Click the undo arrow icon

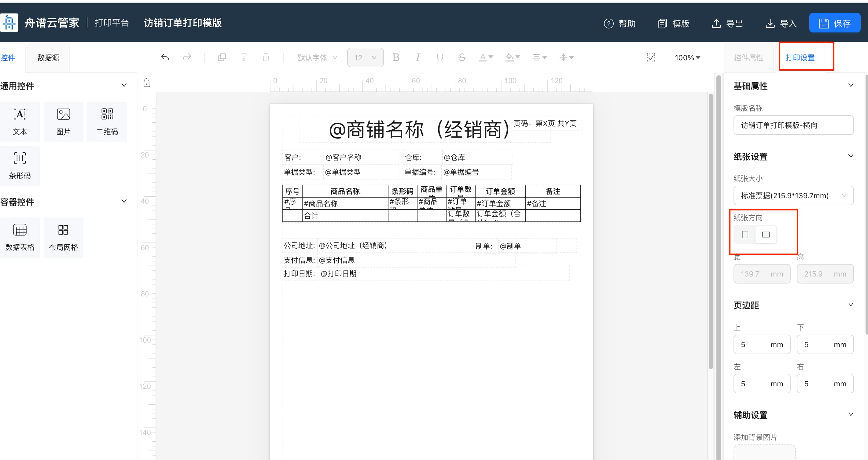tap(165, 57)
